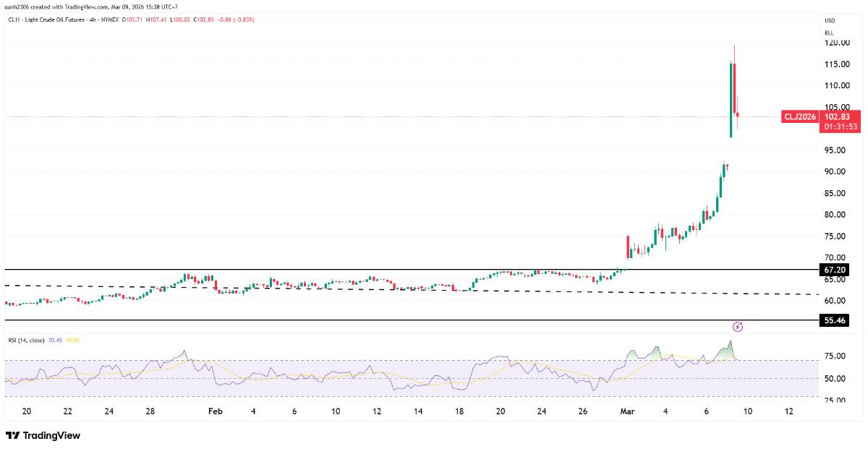868x449 pixels.
Task: Click the CL1! Light Crude Oil Futures title
Action: pos(57,20)
